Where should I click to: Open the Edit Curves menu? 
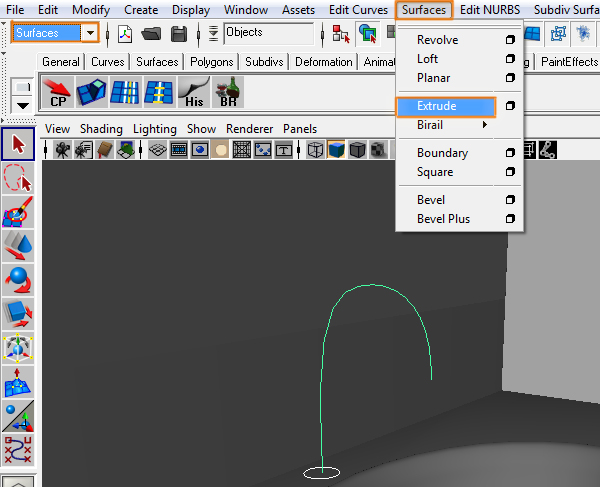pyautogui.click(x=358, y=10)
